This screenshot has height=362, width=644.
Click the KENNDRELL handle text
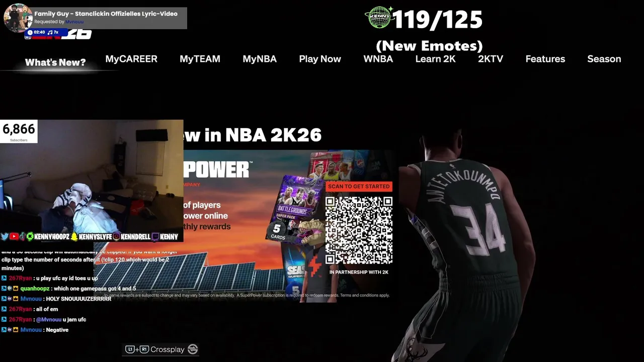click(136, 236)
